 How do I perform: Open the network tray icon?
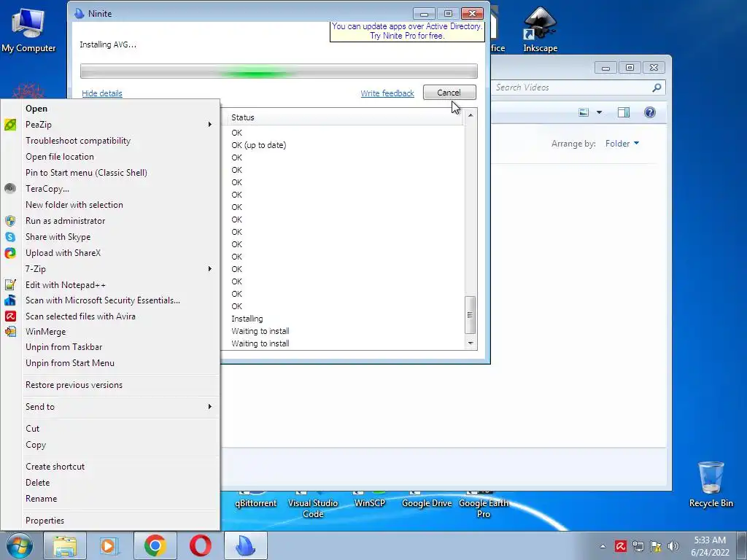click(x=638, y=546)
